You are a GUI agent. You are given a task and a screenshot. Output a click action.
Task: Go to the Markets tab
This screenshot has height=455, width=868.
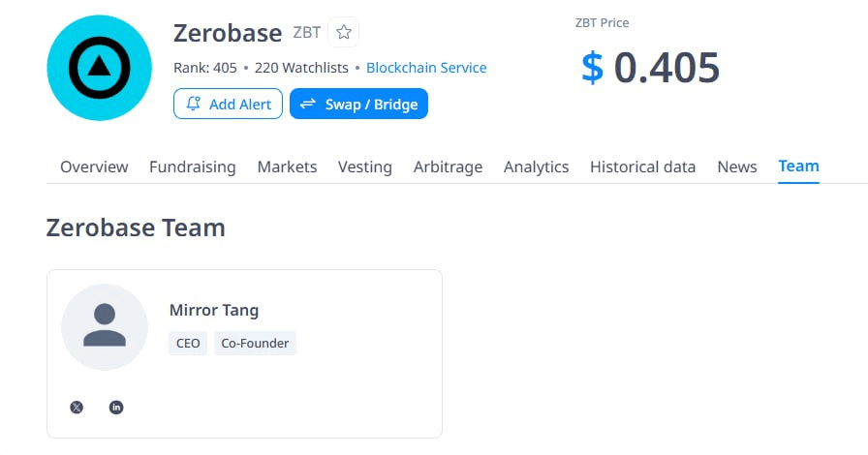pyautogui.click(x=287, y=167)
